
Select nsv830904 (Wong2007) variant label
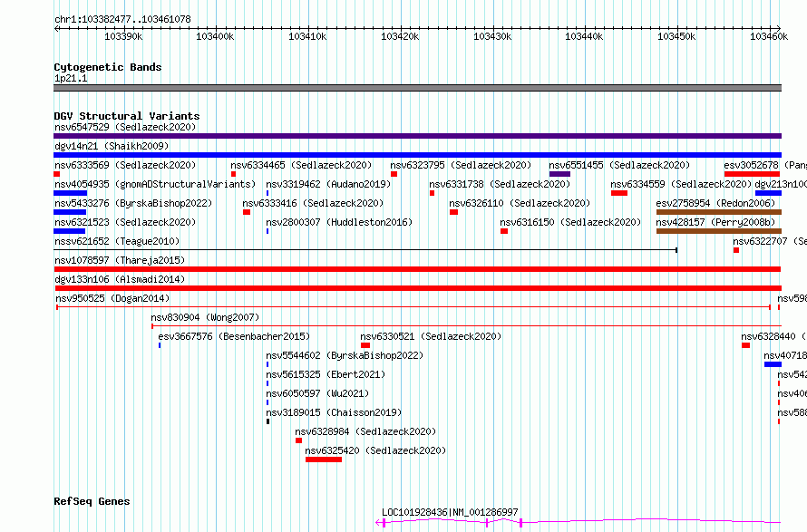click(x=205, y=317)
